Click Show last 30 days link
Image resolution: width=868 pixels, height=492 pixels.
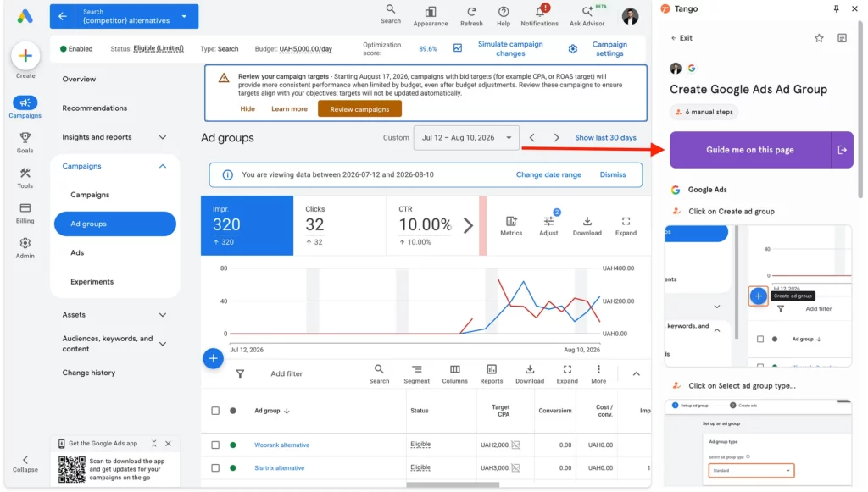coord(605,138)
